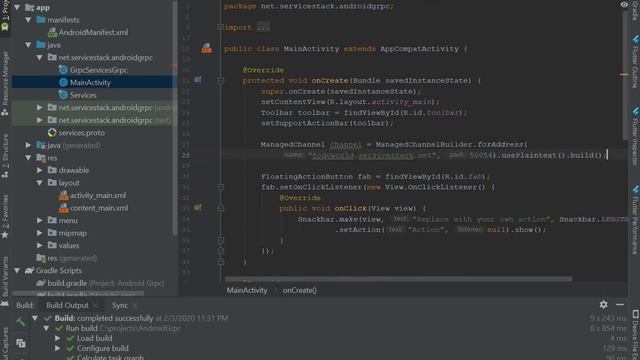Open Flutter Outline side panel
Viewport: 640px width, 360px height.
635,62
